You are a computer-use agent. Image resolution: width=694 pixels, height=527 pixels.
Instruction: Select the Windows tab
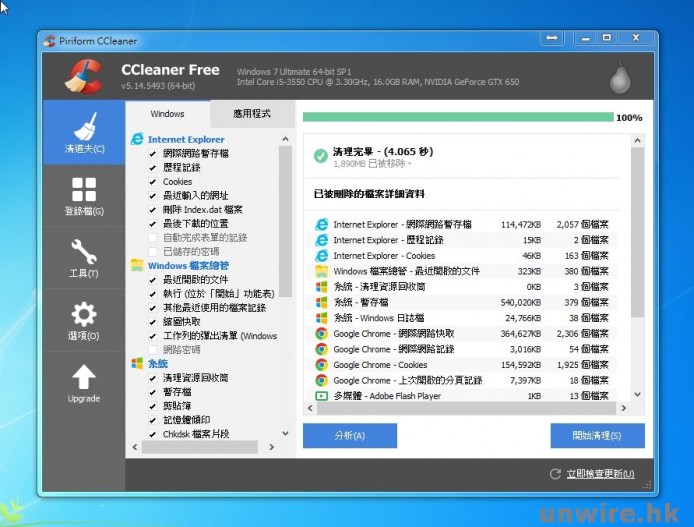(x=167, y=114)
